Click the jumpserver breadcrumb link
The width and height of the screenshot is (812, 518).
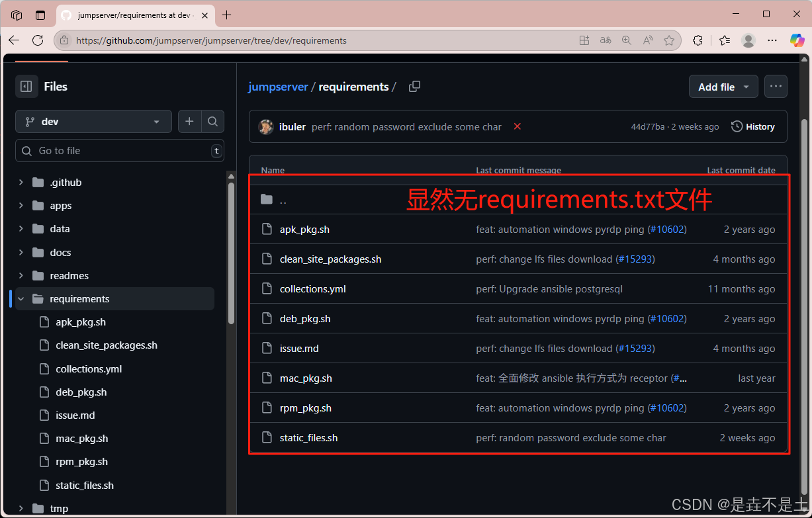click(x=278, y=87)
